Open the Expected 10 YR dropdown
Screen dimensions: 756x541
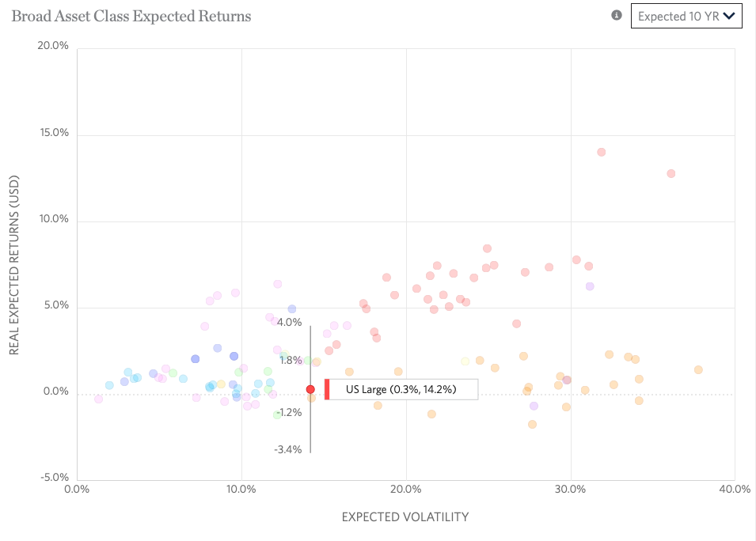click(x=686, y=16)
